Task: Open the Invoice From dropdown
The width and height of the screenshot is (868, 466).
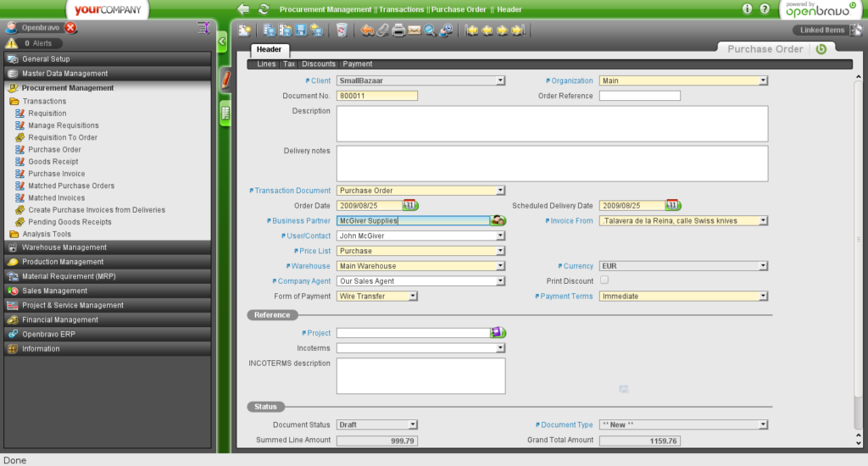Action: [764, 220]
